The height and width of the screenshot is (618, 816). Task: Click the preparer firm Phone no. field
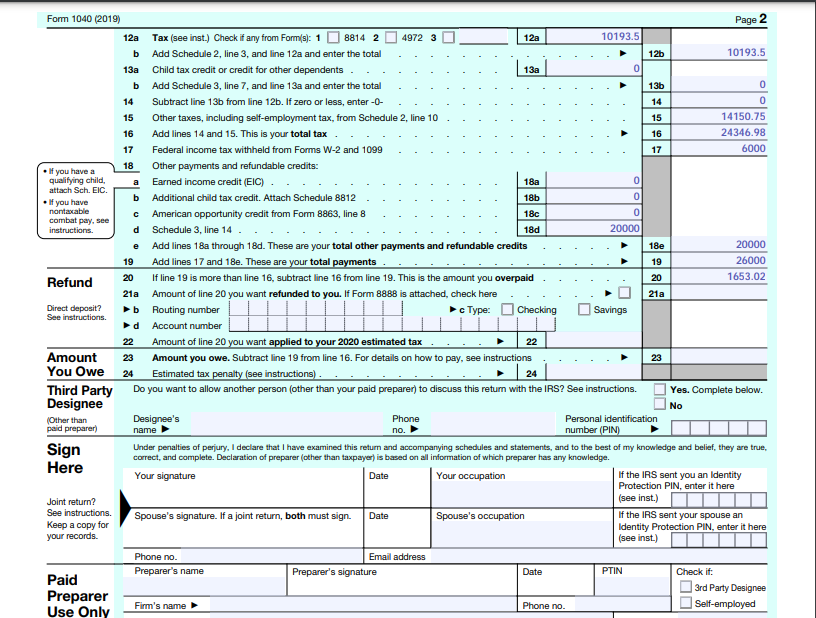pyautogui.click(x=622, y=605)
